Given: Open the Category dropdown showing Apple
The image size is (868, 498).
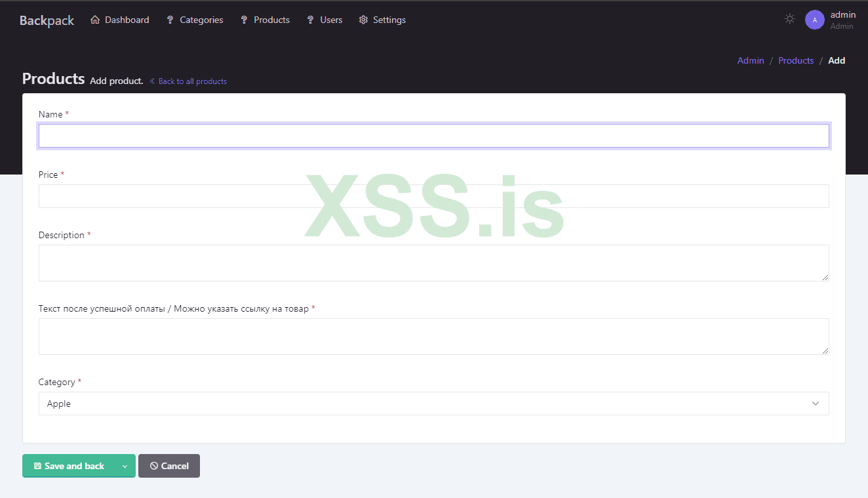Looking at the screenshot, I should point(434,404).
